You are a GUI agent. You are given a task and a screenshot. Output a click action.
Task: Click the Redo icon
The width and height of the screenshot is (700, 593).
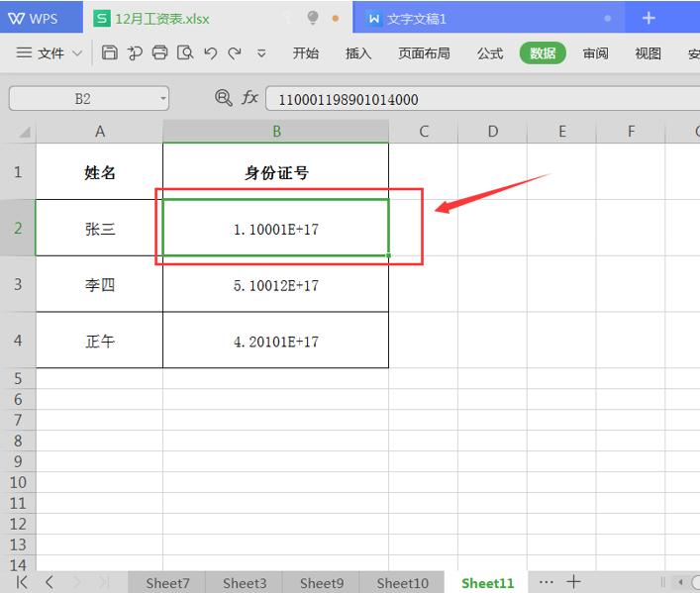tap(235, 53)
